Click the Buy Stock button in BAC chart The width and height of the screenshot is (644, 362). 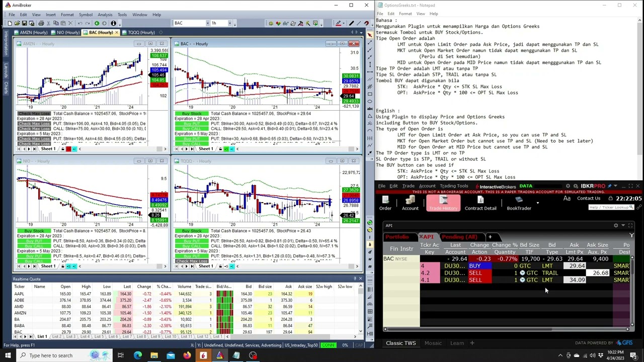pyautogui.click(x=191, y=114)
